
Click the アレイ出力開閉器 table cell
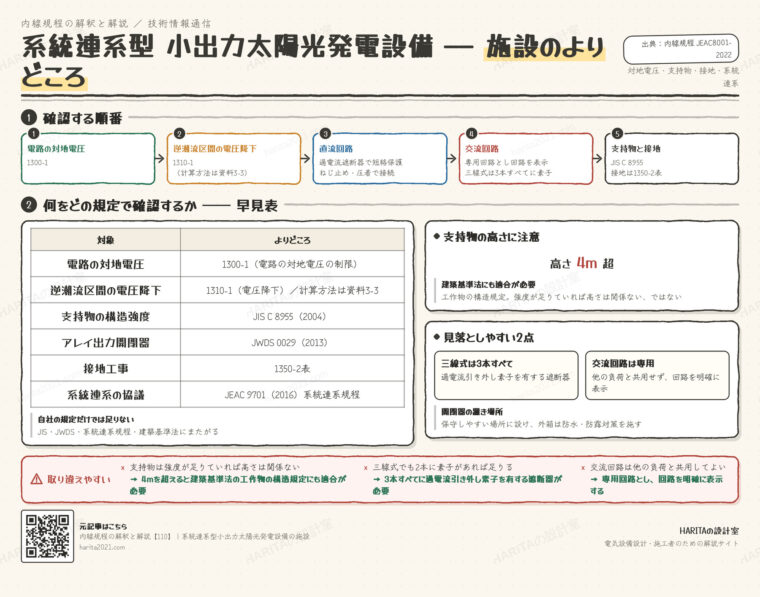click(x=106, y=343)
